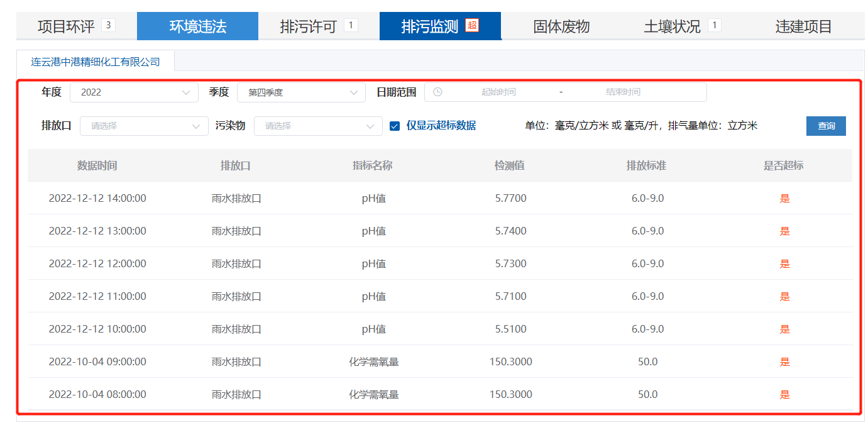The height and width of the screenshot is (425, 868).
Task: Click the count badge 1 on 土壤状况
Action: click(714, 25)
